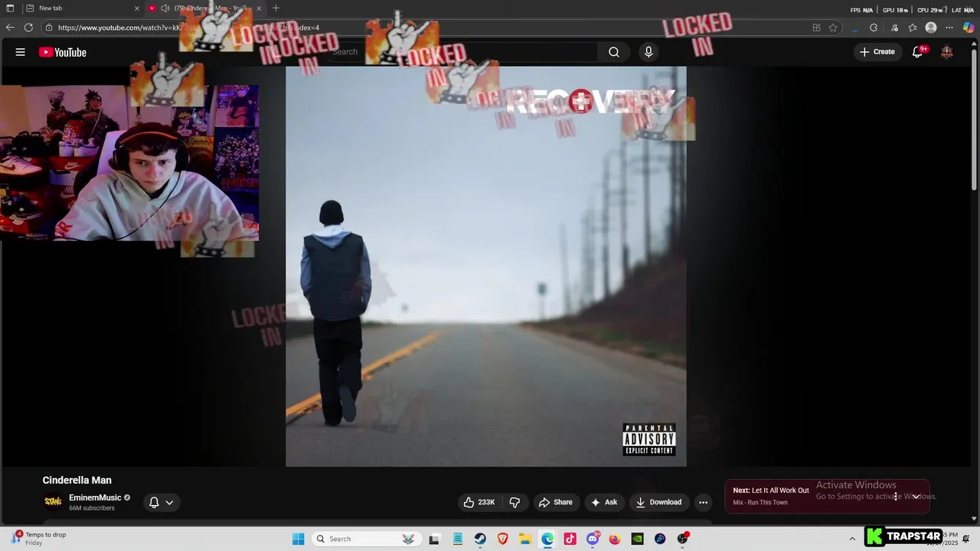This screenshot has width=980, height=551.
Task: Open the EminemMusic channel name link
Action: [x=95, y=497]
